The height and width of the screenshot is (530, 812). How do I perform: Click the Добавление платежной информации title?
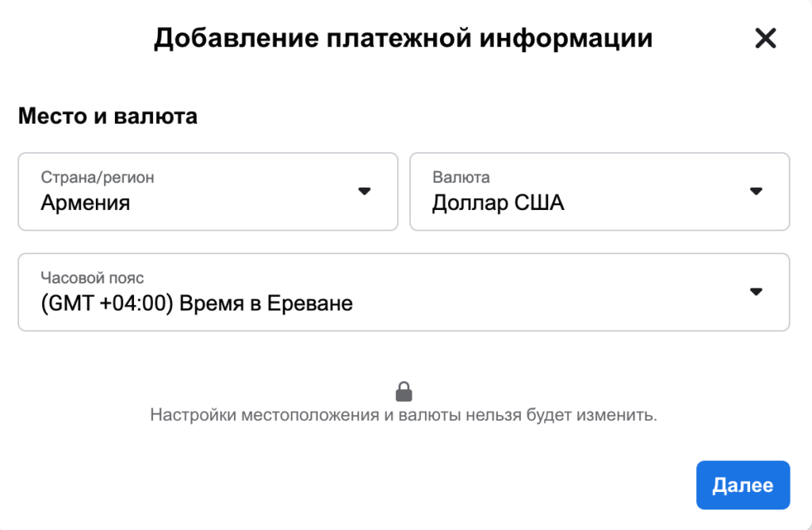tap(403, 38)
